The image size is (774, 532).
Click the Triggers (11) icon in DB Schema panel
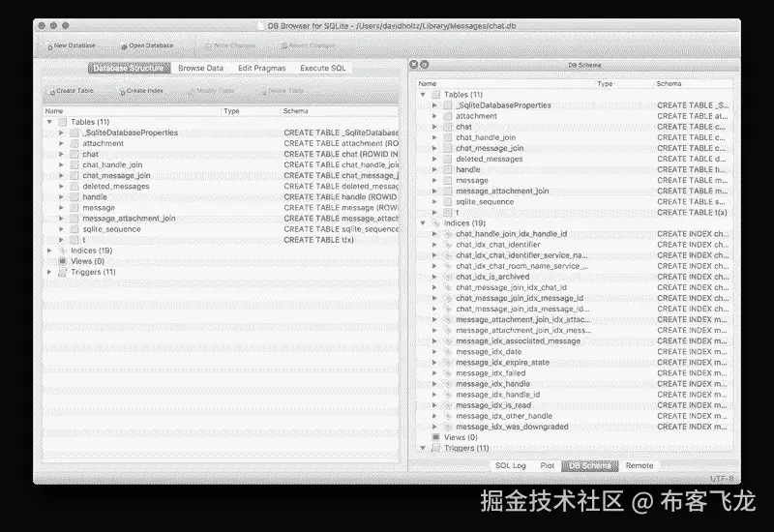tap(436, 448)
